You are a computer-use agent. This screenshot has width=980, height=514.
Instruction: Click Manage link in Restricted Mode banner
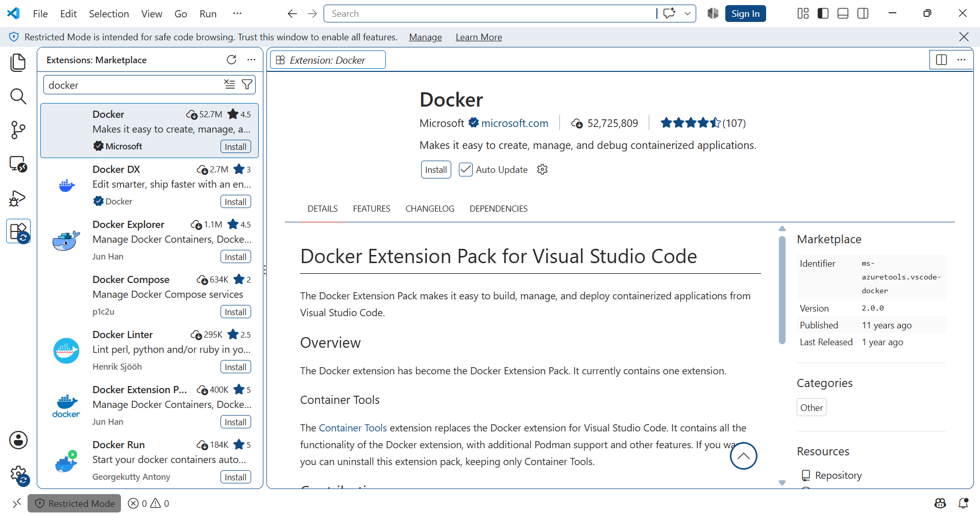425,37
